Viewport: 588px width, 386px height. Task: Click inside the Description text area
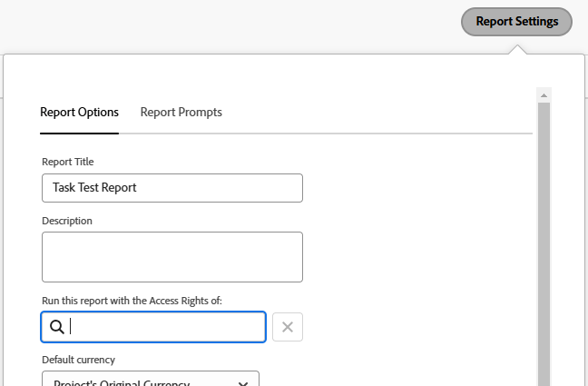pos(172,256)
